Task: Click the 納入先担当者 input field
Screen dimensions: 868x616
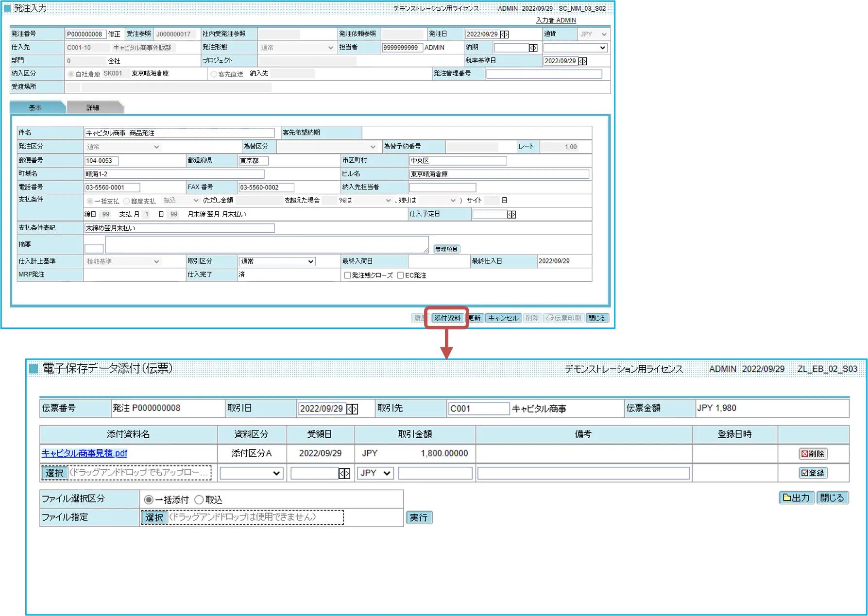Action: pos(443,188)
